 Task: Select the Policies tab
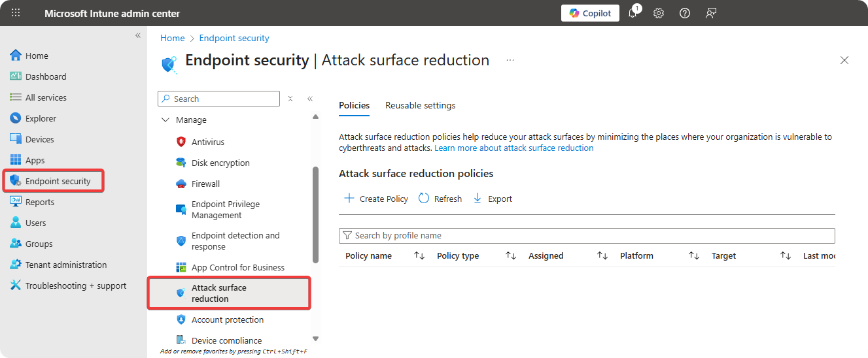[x=354, y=105]
